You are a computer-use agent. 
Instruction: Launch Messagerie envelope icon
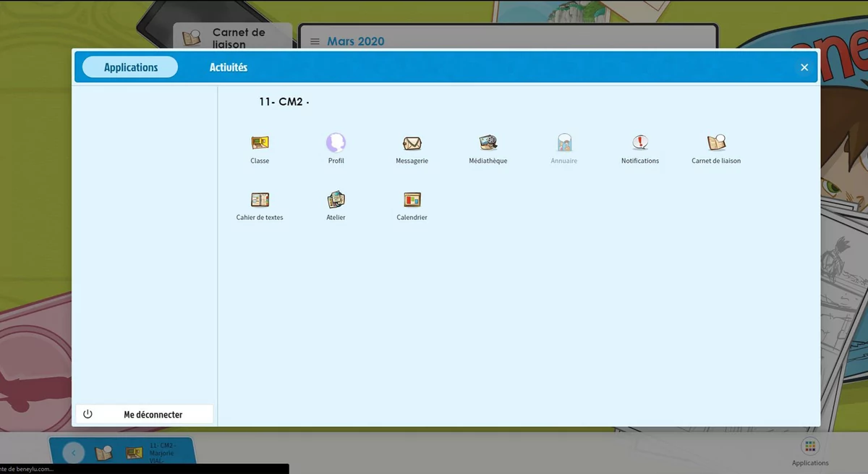click(x=412, y=143)
